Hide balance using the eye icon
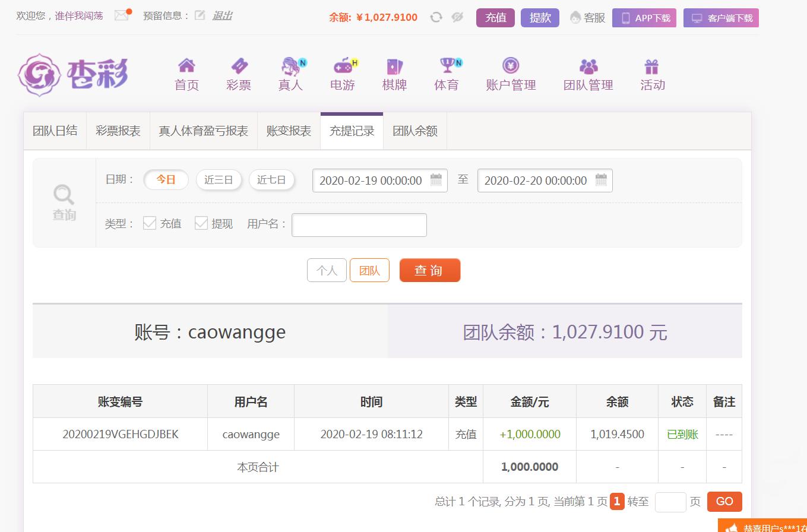 pos(457,17)
